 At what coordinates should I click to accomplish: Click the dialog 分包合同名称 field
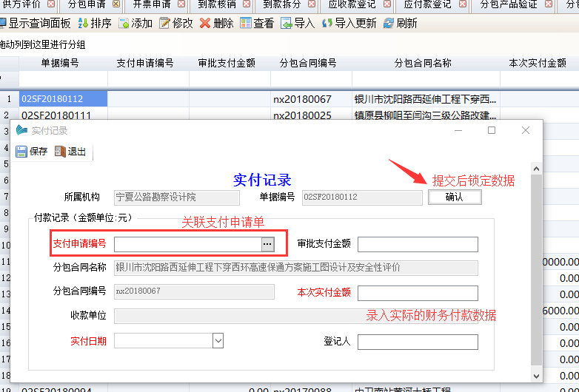(x=295, y=268)
